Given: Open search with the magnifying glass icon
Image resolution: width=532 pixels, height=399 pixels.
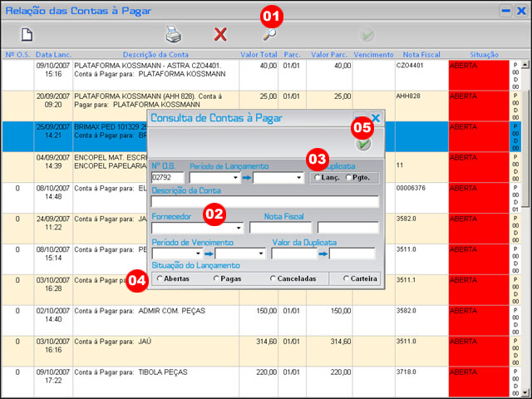Looking at the screenshot, I should tap(269, 35).
